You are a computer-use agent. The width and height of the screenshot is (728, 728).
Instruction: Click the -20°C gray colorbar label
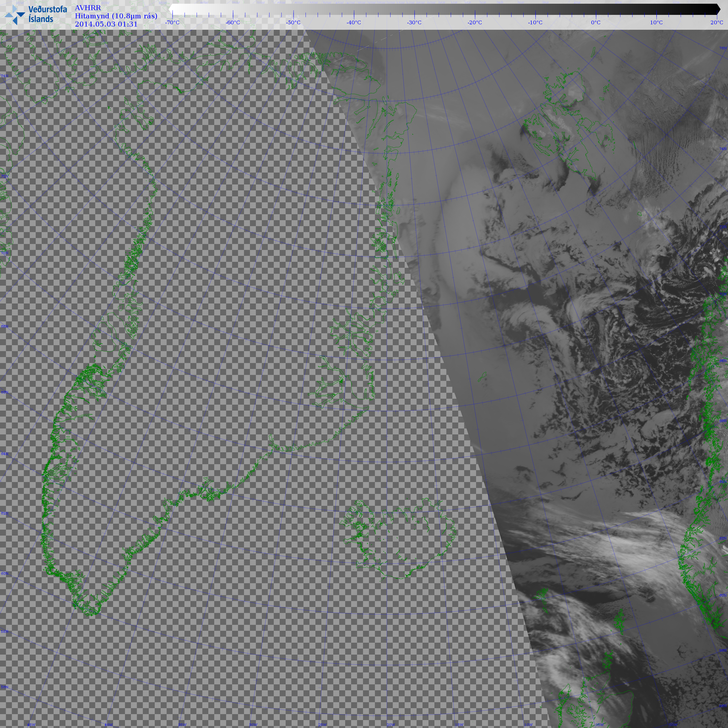click(474, 23)
